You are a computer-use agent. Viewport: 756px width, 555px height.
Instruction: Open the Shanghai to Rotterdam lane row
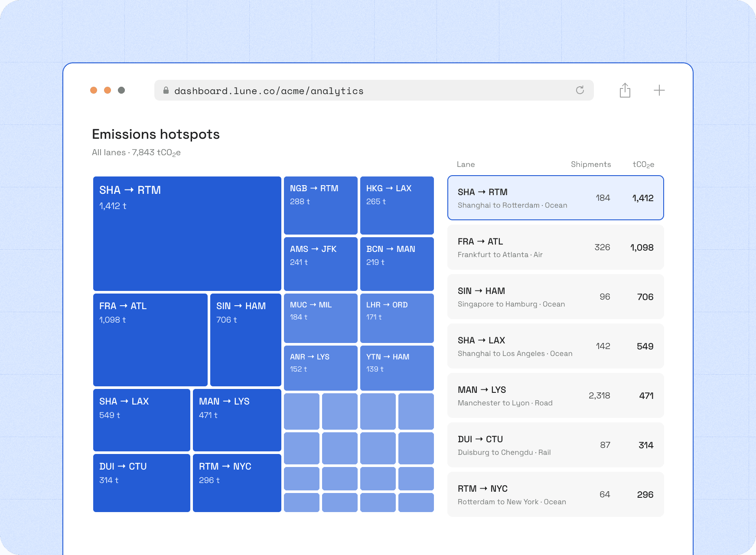pos(555,198)
